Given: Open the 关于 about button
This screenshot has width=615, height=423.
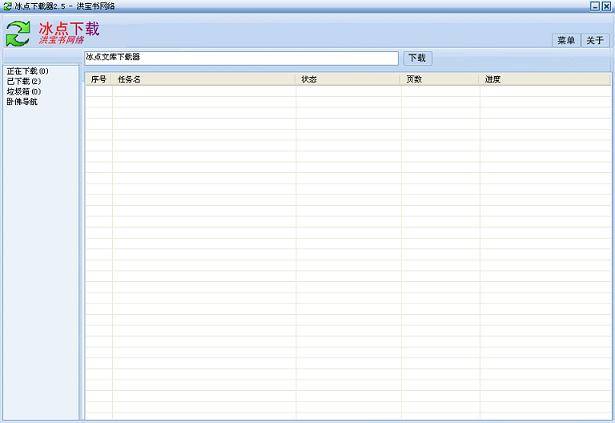Looking at the screenshot, I should [x=595, y=40].
